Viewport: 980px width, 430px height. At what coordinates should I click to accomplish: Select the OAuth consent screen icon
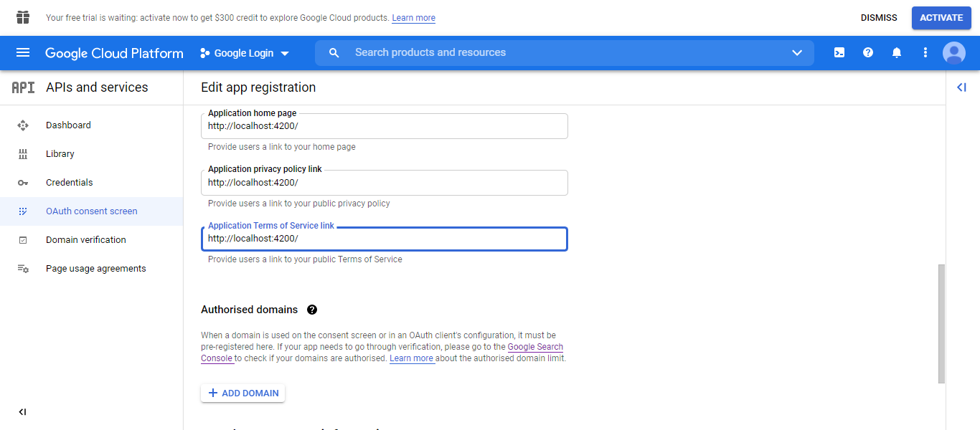(23, 211)
